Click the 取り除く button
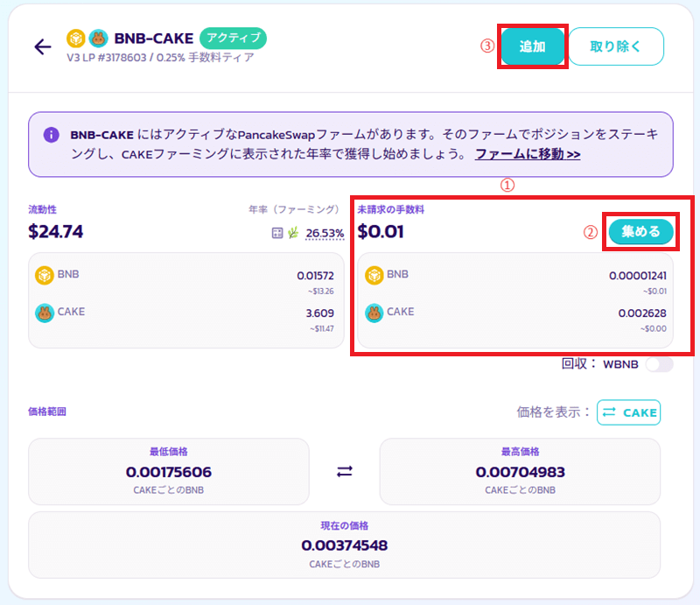 pos(616,46)
